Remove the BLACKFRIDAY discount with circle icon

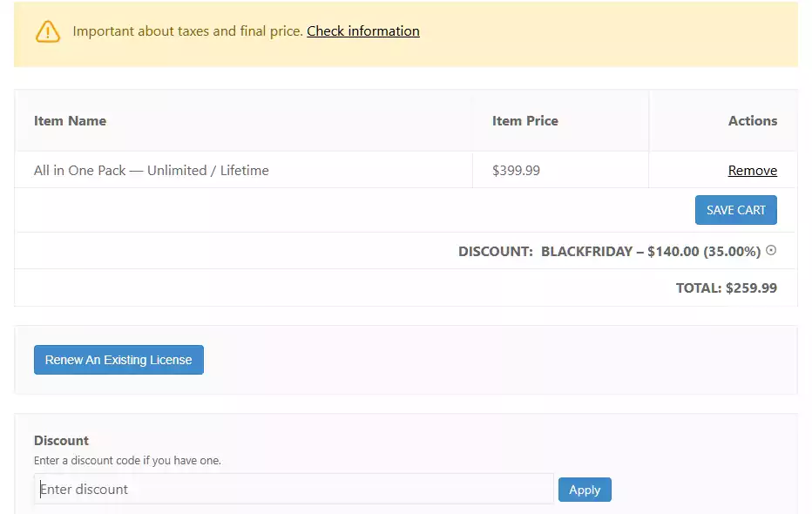click(770, 251)
